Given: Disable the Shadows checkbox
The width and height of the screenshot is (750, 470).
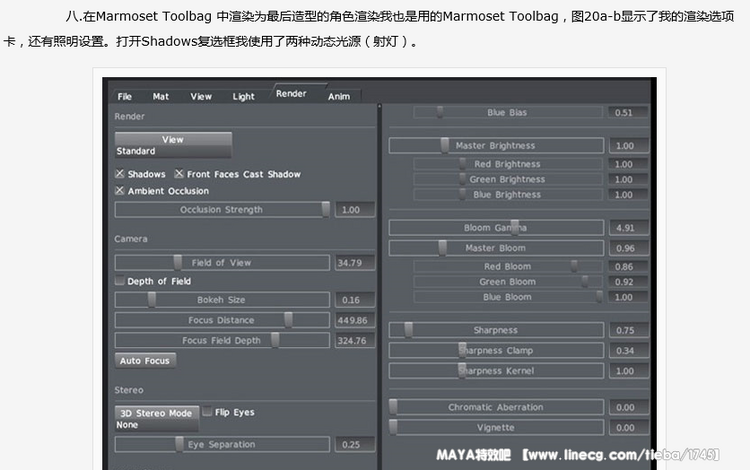Looking at the screenshot, I should point(120,174).
